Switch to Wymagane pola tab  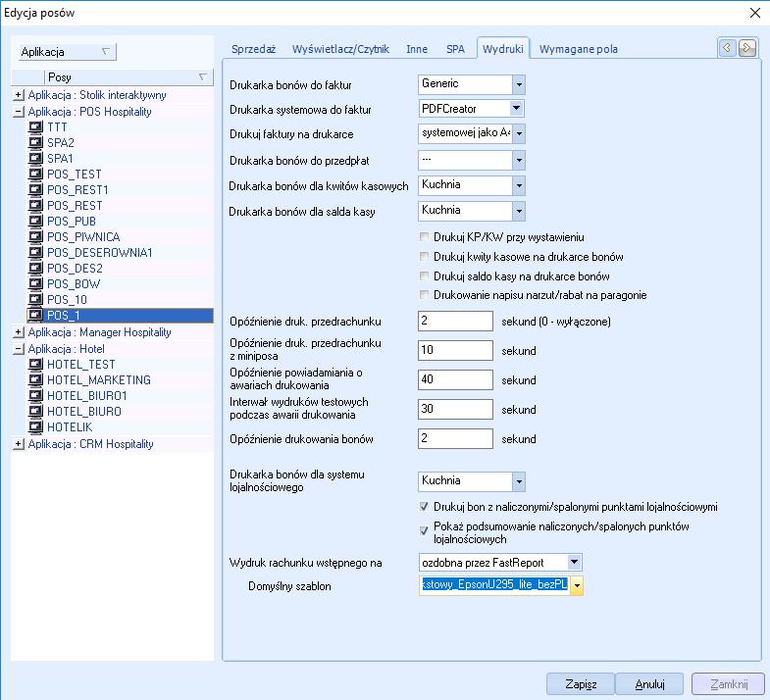tap(579, 49)
